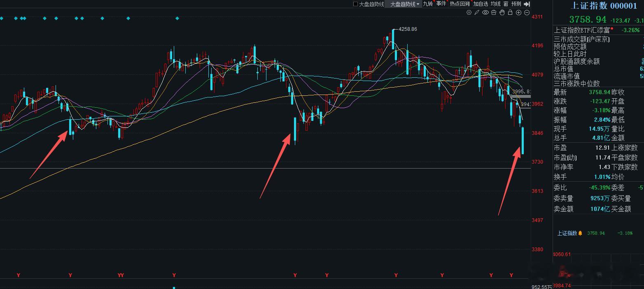Enable the 大盘趋势线 checkbox
This screenshot has width=644, height=289.
point(356,4)
